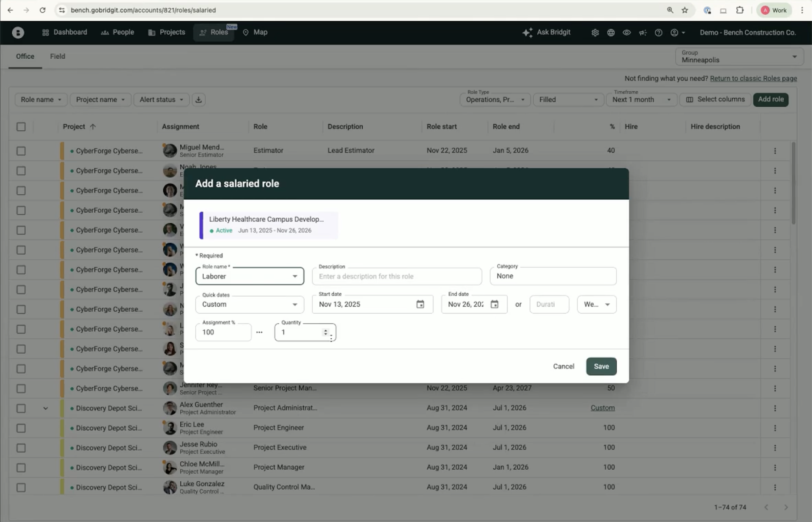Check the Alex Guenther row checkbox
This screenshot has width=812, height=522.
21,408
